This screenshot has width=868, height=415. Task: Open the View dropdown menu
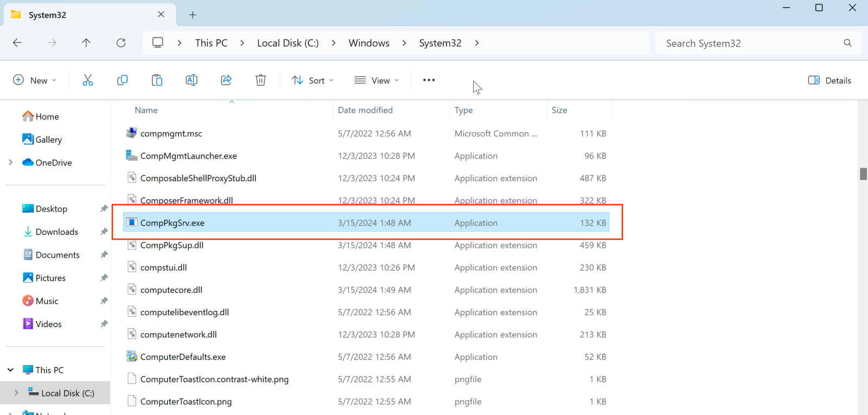coord(376,80)
